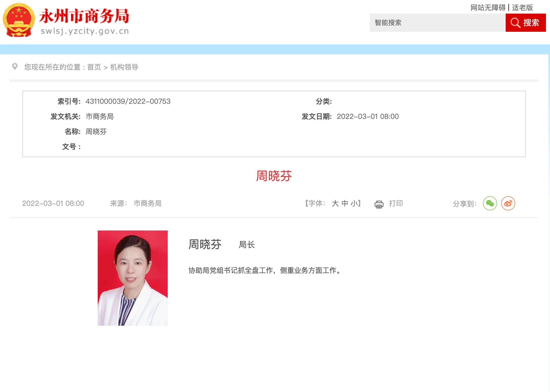Viewport: 550px width, 392px height.
Task: Click the 打印 print link
Action: (396, 203)
